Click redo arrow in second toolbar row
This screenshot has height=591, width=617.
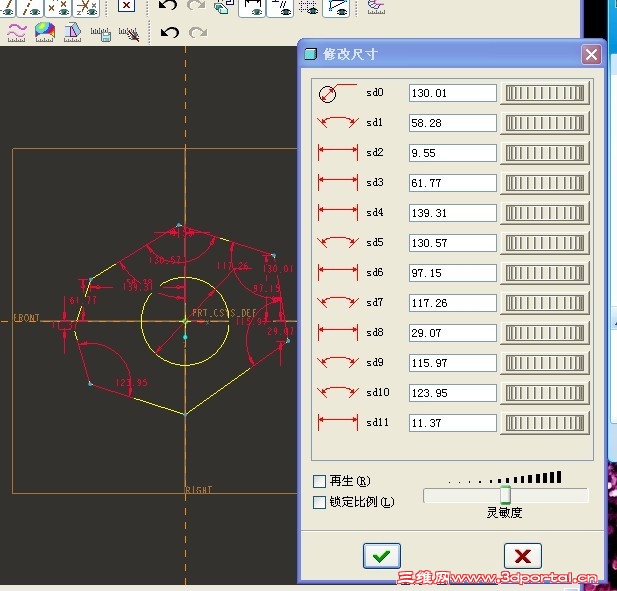tap(198, 33)
